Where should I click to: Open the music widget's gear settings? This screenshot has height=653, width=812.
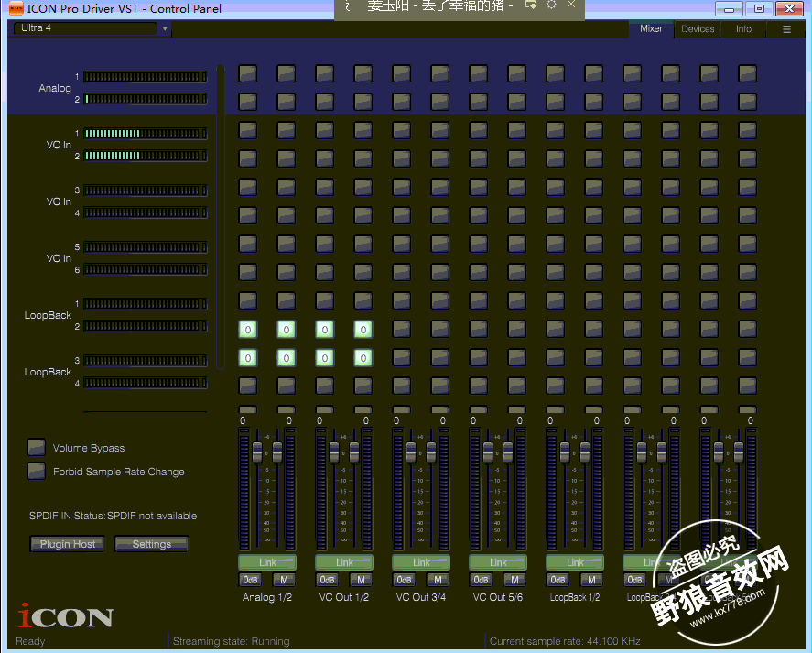coord(551,5)
